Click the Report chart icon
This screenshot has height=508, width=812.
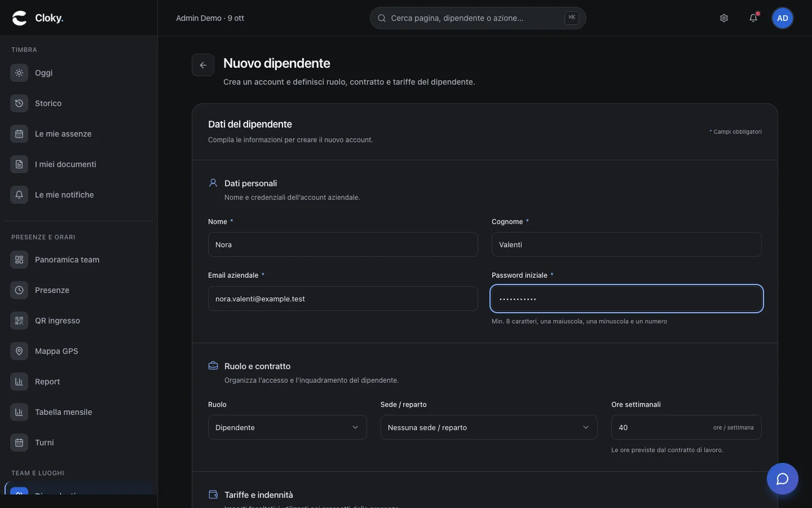[19, 382]
